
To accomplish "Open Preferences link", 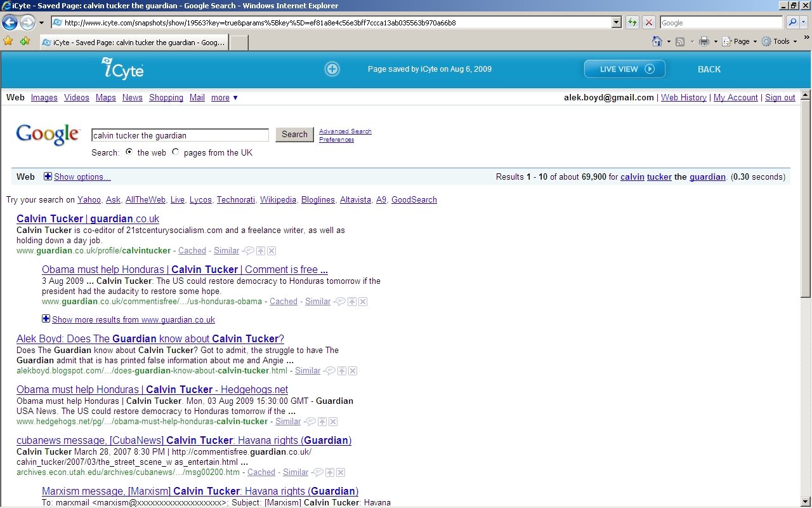I will (336, 139).
